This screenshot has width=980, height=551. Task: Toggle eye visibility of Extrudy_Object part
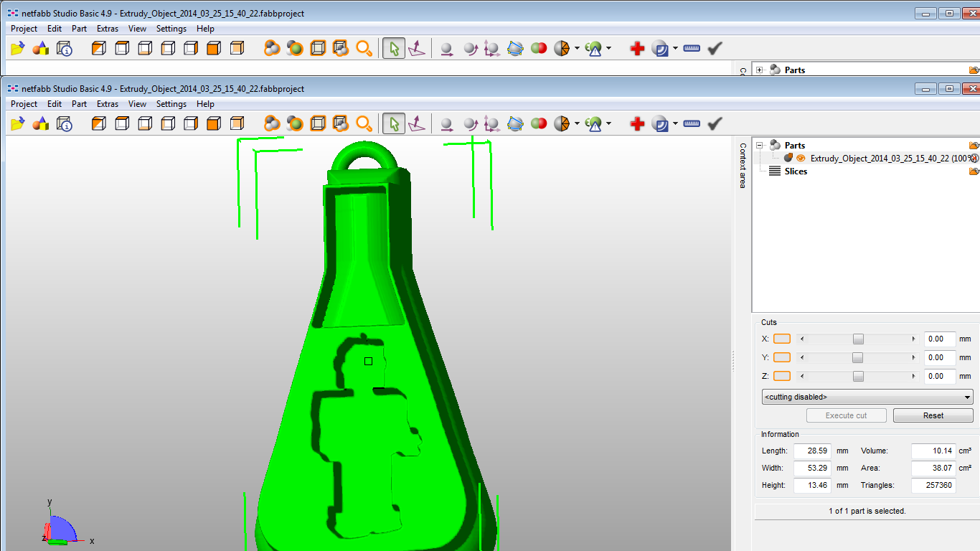[x=801, y=158]
